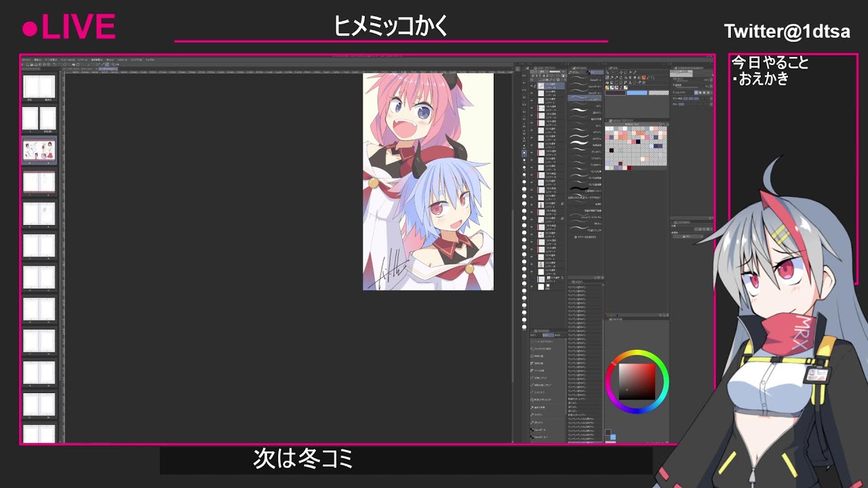The height and width of the screenshot is (488, 868).
Task: Select the top highlighted layer in layer list
Action: point(551,85)
